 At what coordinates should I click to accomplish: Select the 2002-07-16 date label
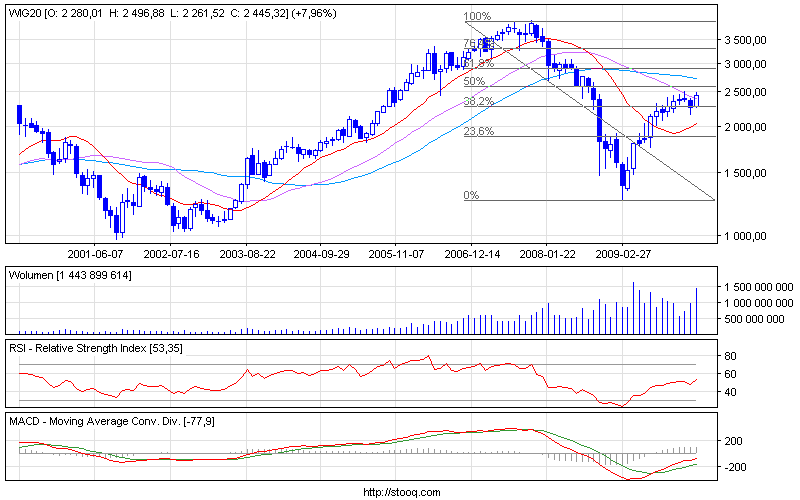tap(171, 254)
